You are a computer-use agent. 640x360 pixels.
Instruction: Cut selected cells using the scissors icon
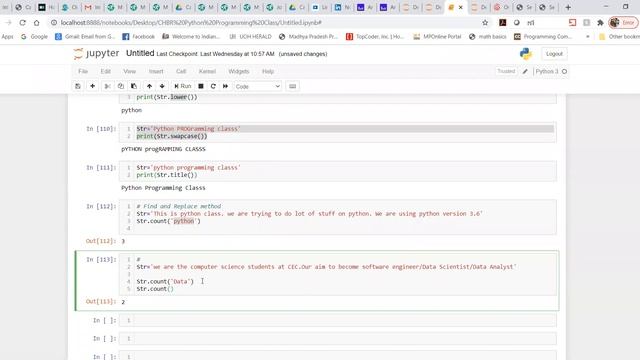pos(108,86)
